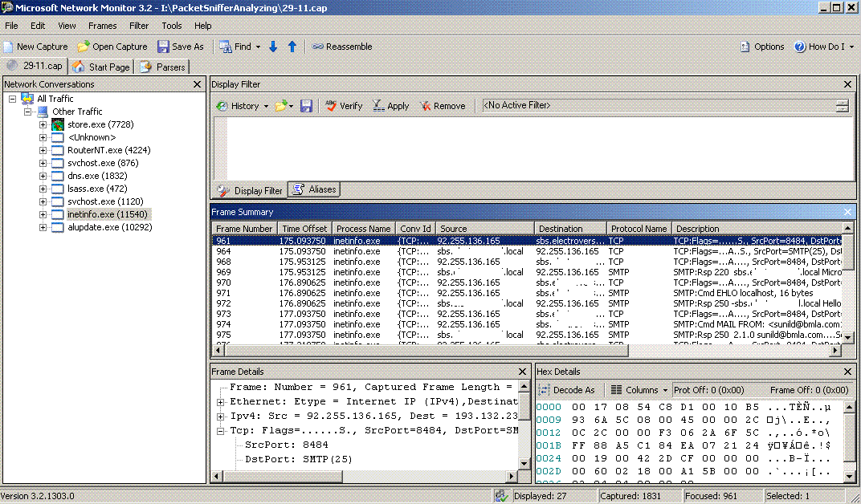Open the Filter menu
This screenshot has width=861, height=504.
click(x=139, y=25)
